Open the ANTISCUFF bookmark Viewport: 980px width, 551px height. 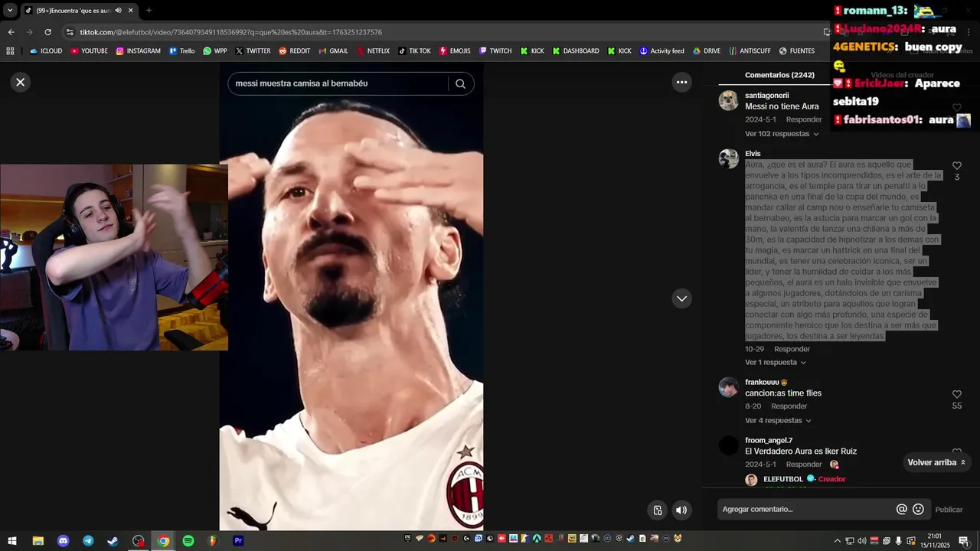[750, 51]
